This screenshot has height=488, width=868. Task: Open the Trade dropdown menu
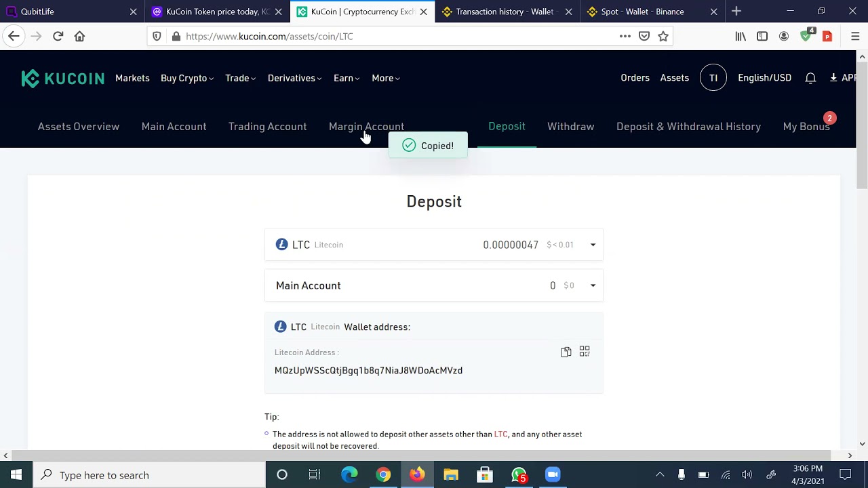(240, 78)
